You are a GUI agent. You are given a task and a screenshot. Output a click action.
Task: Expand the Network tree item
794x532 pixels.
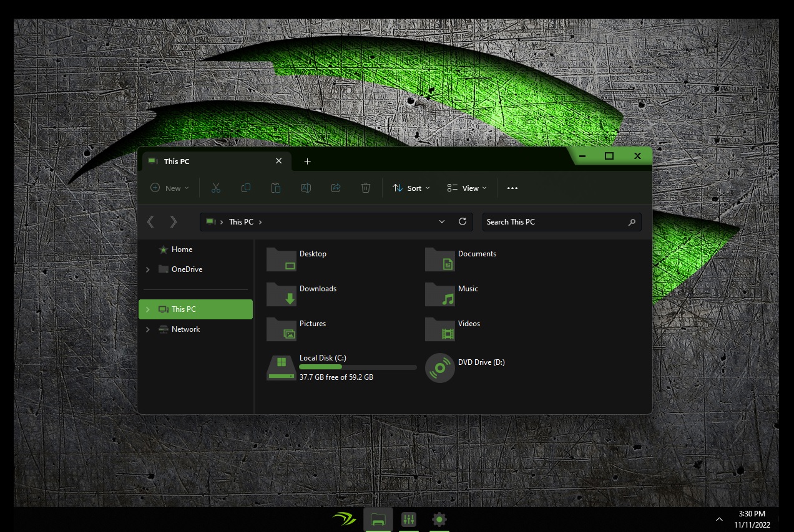tap(148, 329)
